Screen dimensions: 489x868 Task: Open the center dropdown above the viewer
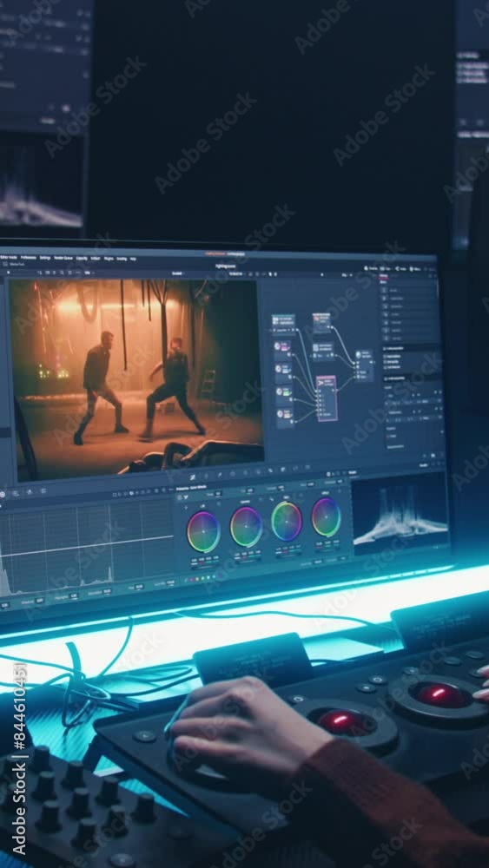point(177,273)
